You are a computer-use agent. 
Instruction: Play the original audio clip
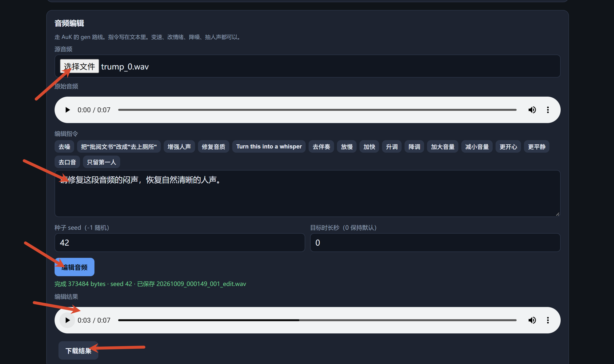68,110
